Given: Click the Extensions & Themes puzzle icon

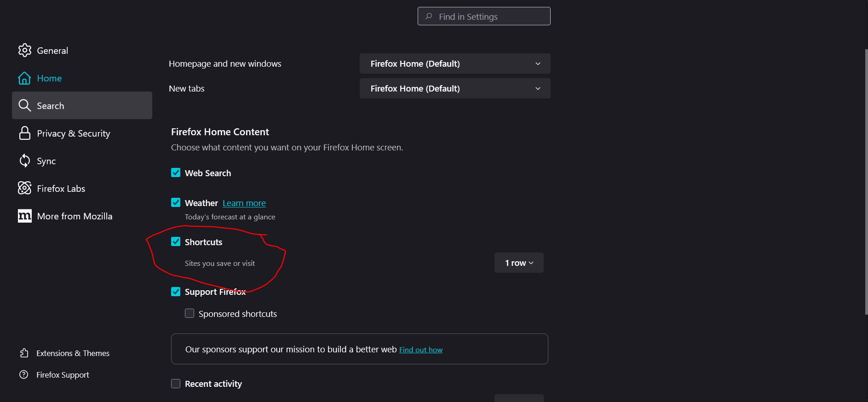Looking at the screenshot, I should click(24, 353).
